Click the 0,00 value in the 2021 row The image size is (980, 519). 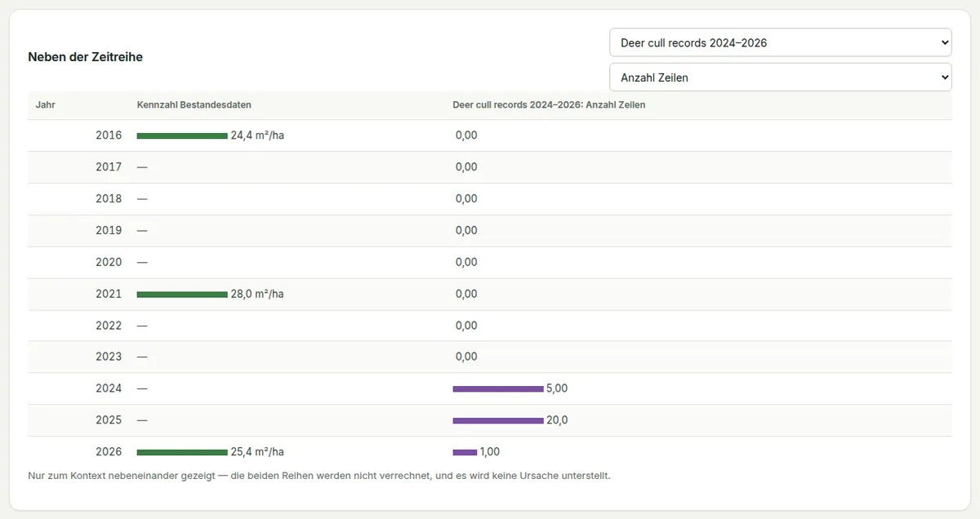pyautogui.click(x=466, y=294)
